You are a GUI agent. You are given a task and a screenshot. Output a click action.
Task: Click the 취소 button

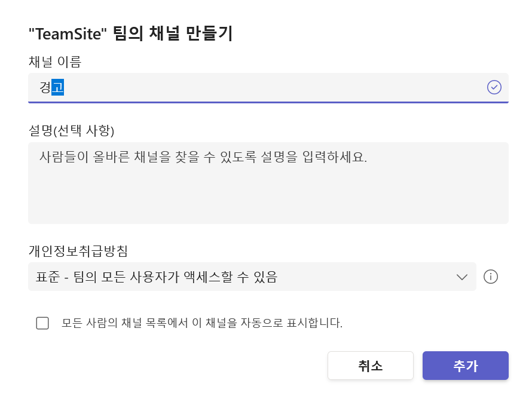pyautogui.click(x=371, y=366)
